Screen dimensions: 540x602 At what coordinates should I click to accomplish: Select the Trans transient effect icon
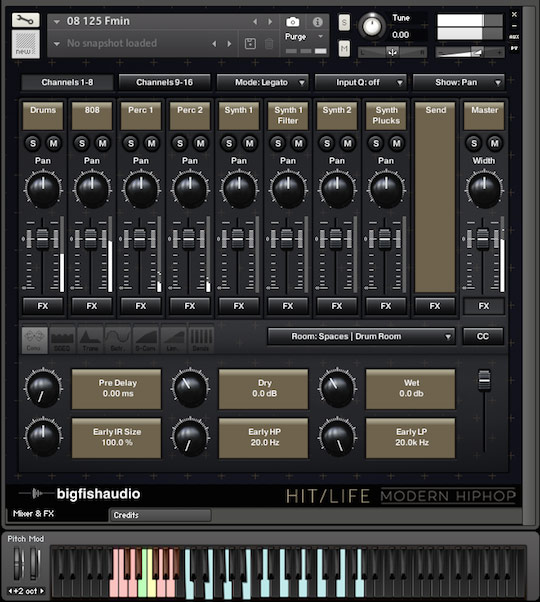(x=90, y=340)
